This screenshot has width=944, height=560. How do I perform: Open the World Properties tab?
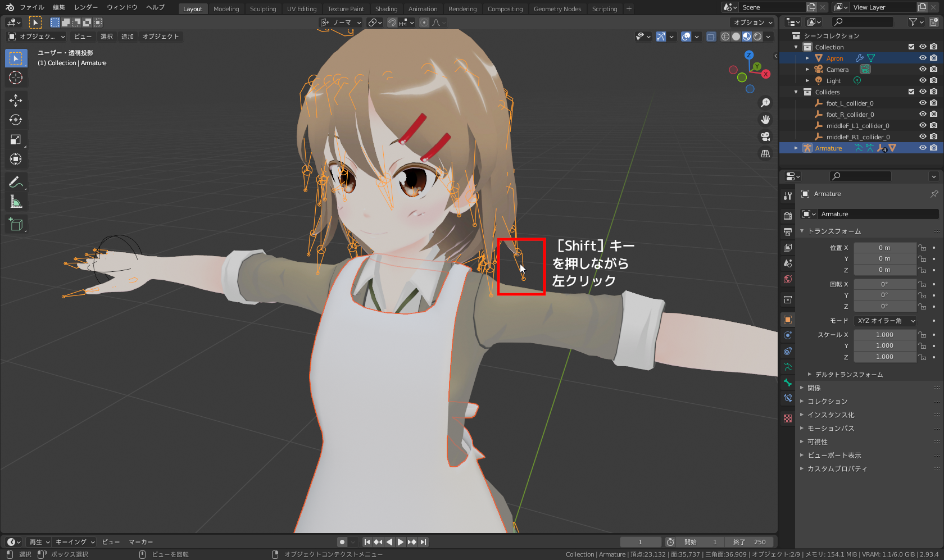(787, 279)
